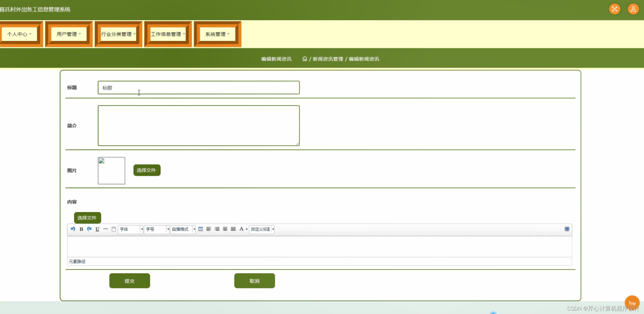Click the 取消 cancel button
This screenshot has width=644, height=314.
tap(254, 281)
